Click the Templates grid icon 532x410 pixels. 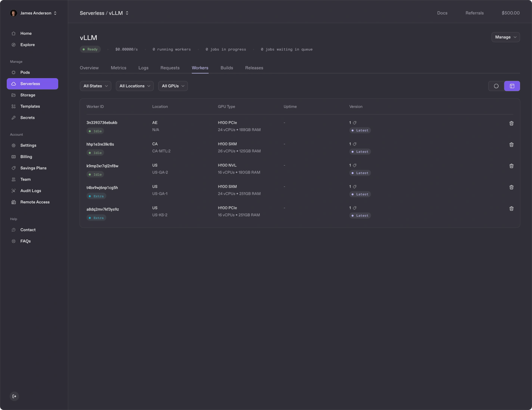pyautogui.click(x=13, y=107)
